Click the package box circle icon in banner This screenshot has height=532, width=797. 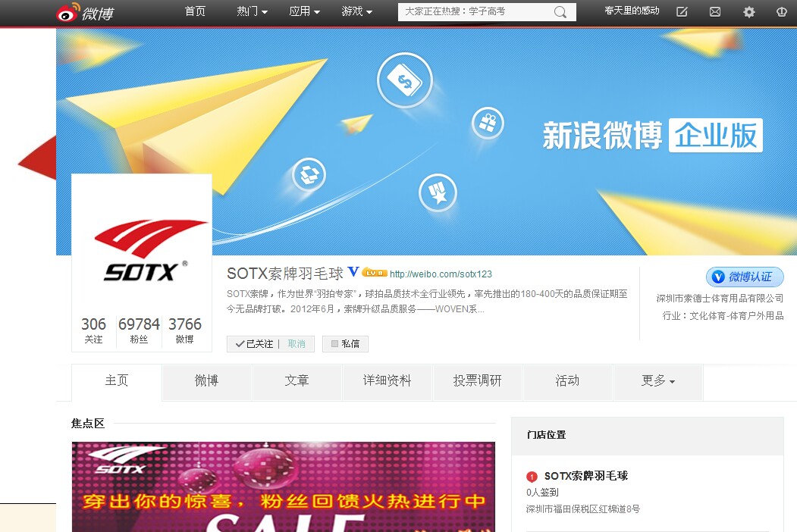309,175
